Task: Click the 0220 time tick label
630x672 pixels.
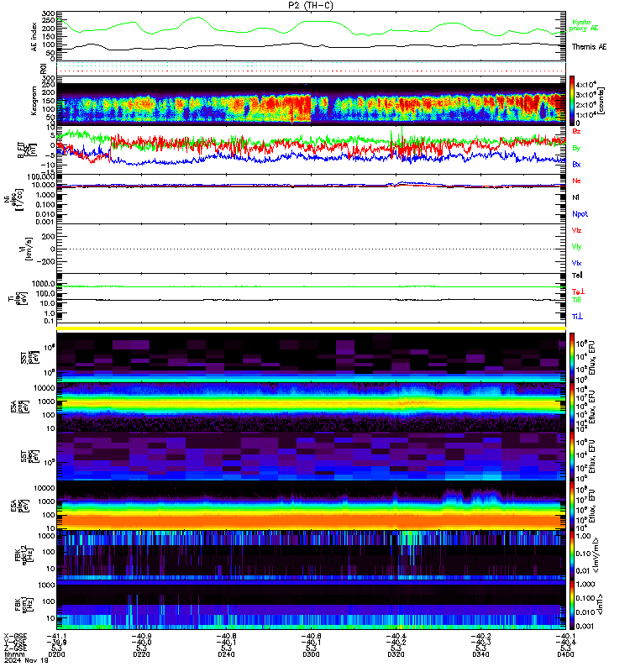Action: point(141,654)
